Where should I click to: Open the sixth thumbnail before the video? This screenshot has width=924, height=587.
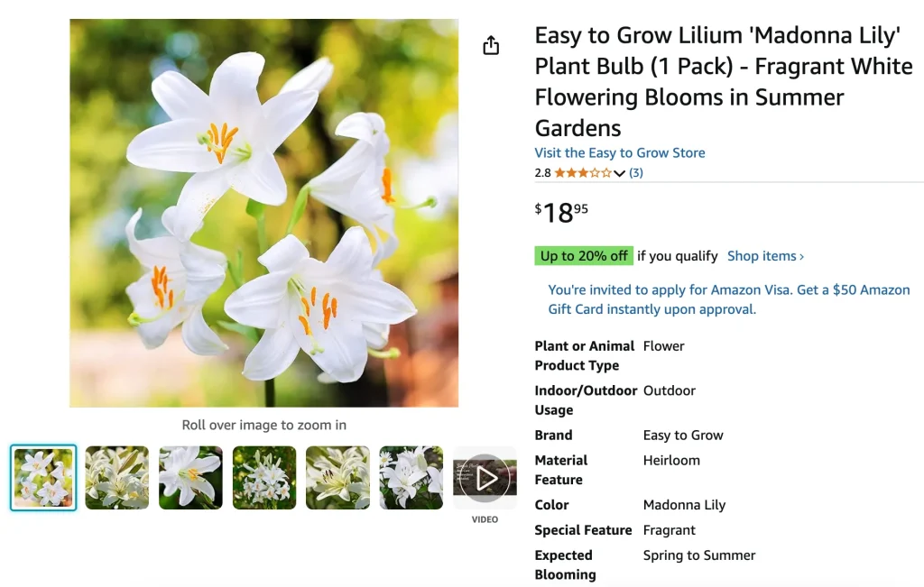click(x=411, y=478)
